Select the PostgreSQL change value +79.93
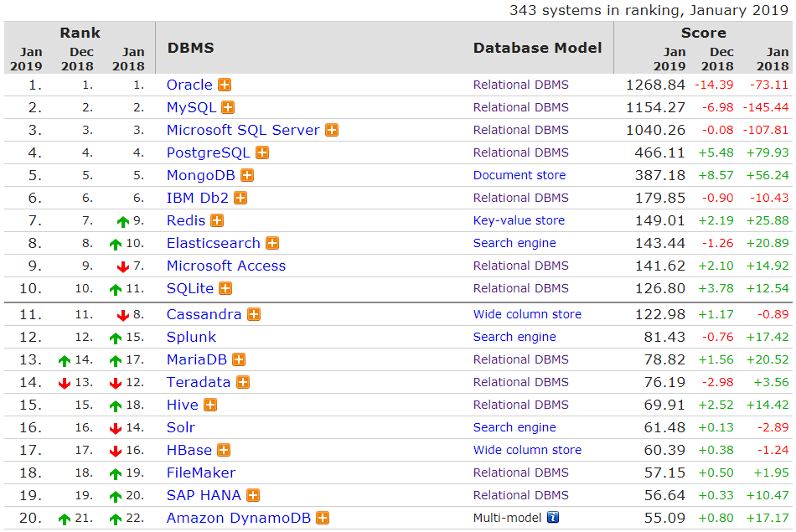Image resolution: width=796 pixels, height=532 pixels. (768, 152)
